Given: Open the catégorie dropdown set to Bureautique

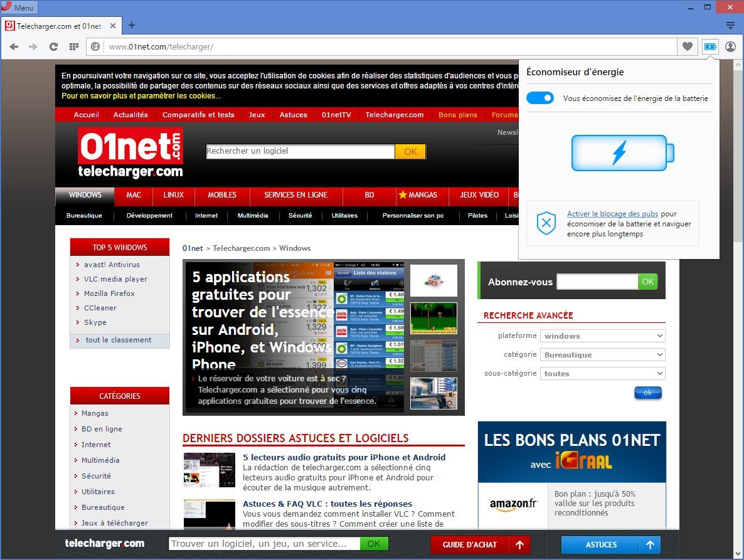Looking at the screenshot, I should click(x=602, y=355).
